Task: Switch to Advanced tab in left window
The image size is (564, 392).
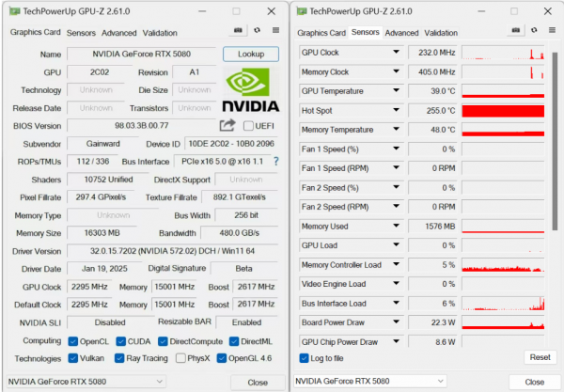Action: pos(118,33)
